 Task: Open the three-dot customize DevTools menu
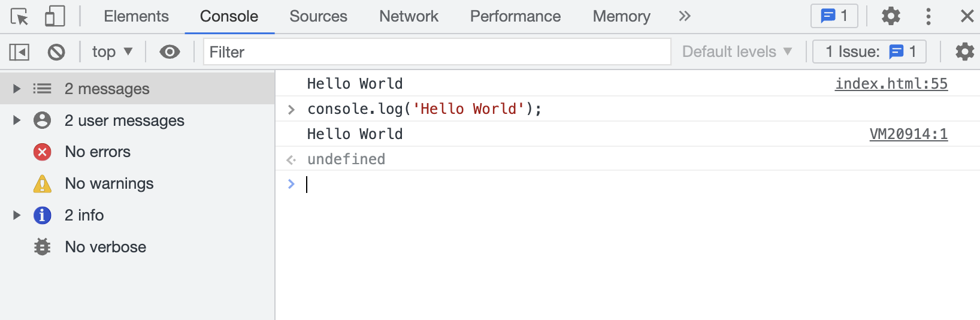928,16
